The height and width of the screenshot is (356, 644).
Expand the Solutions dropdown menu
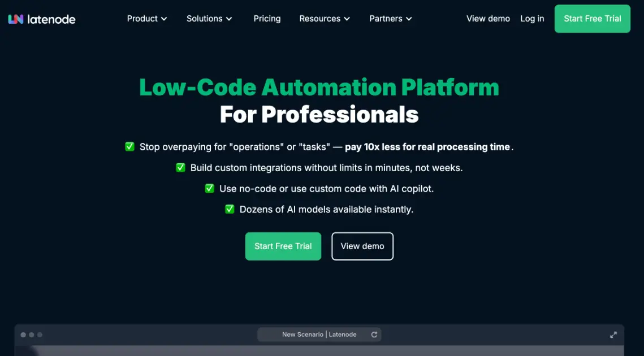pyautogui.click(x=209, y=19)
